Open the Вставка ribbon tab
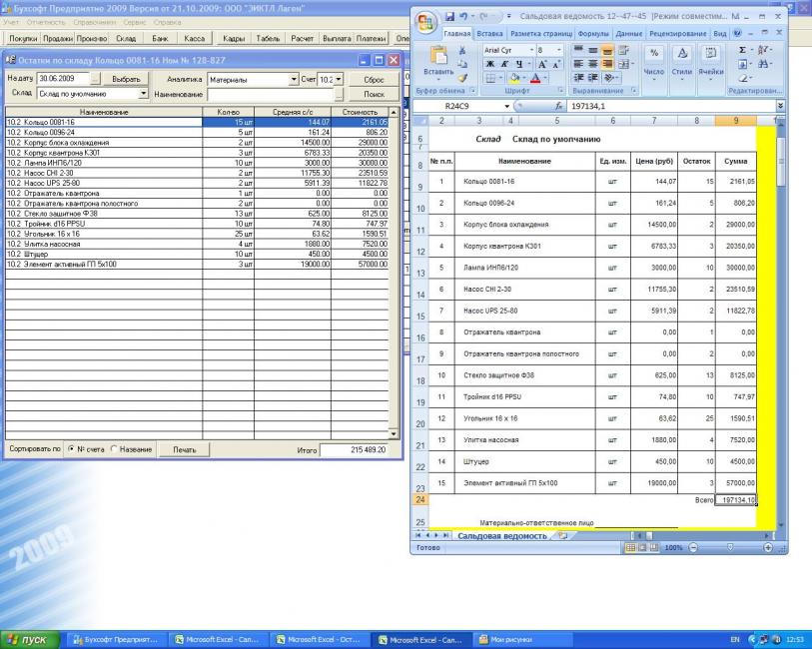The height and width of the screenshot is (649, 812). point(490,33)
